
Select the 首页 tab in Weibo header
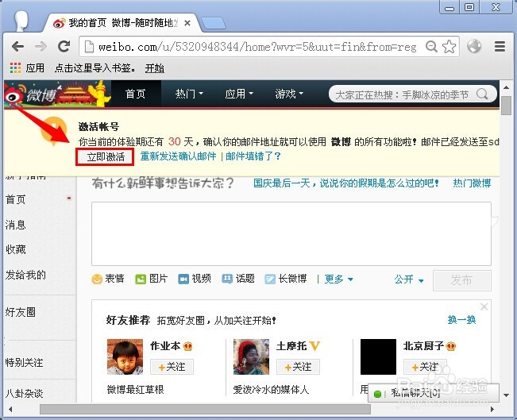[136, 94]
